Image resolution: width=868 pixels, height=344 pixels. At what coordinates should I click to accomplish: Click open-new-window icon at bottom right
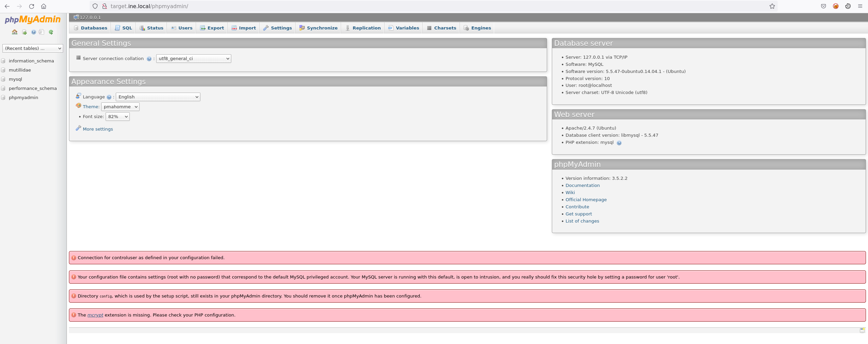(x=862, y=330)
